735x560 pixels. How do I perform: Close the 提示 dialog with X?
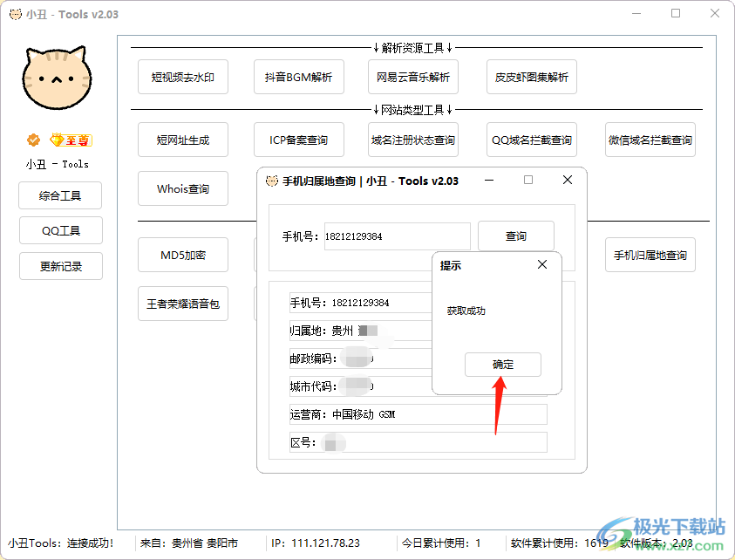(542, 264)
